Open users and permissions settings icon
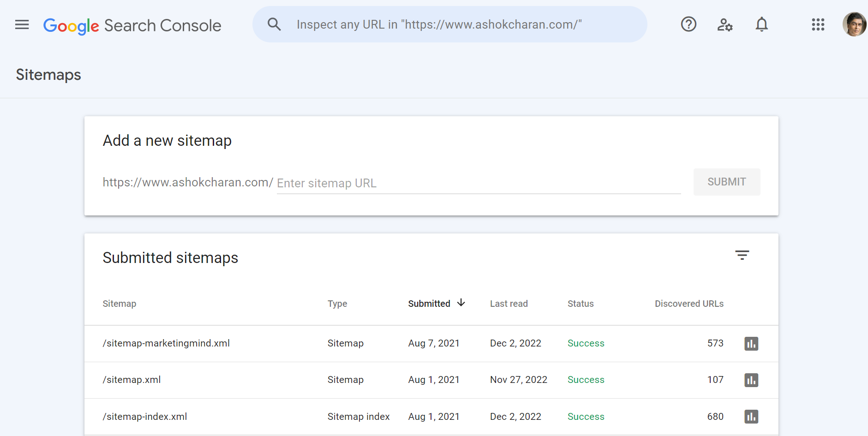This screenshot has width=868, height=436. tap(725, 24)
